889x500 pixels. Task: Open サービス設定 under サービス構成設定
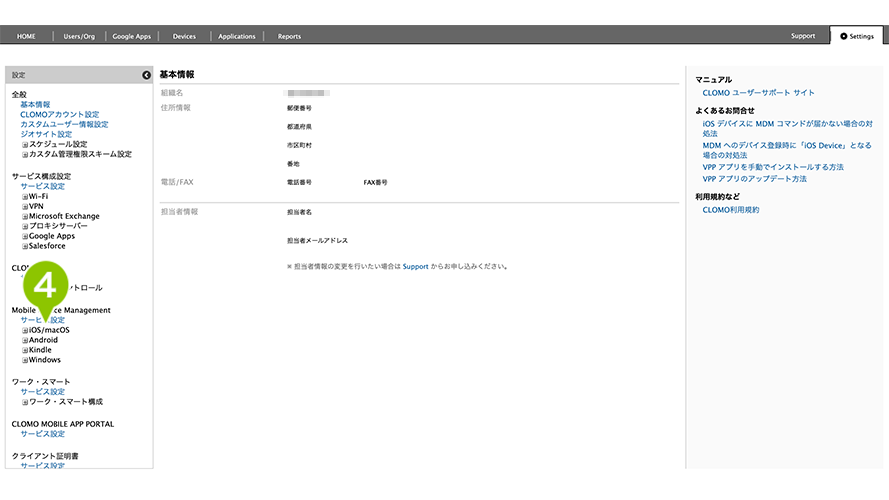click(43, 186)
